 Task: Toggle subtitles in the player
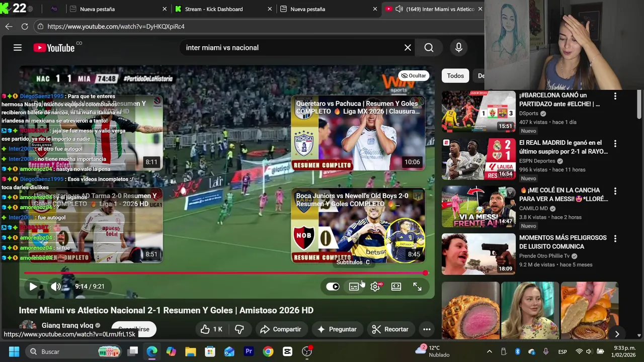[354, 287]
